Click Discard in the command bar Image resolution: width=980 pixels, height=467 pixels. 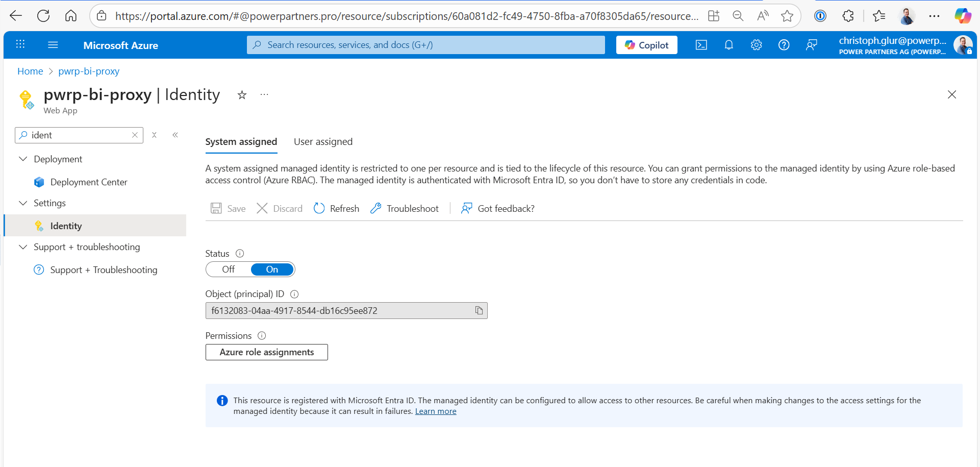tap(279, 208)
